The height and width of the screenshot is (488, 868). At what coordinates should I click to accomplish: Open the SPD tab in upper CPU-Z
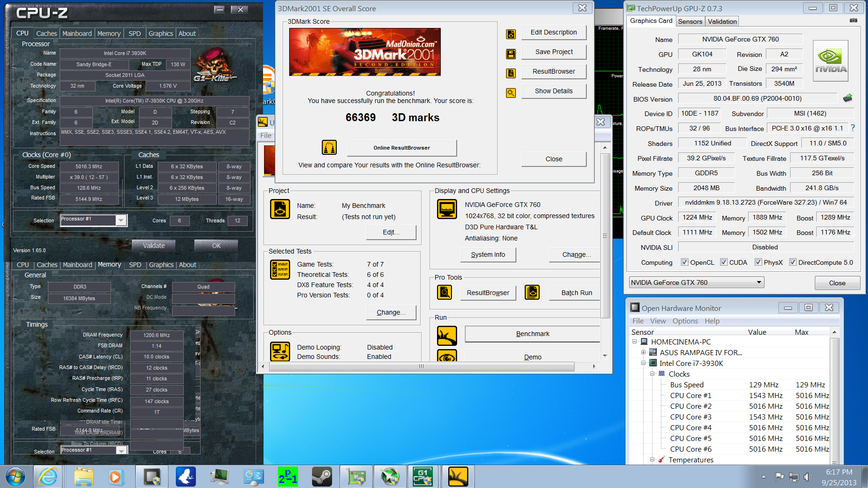click(135, 34)
